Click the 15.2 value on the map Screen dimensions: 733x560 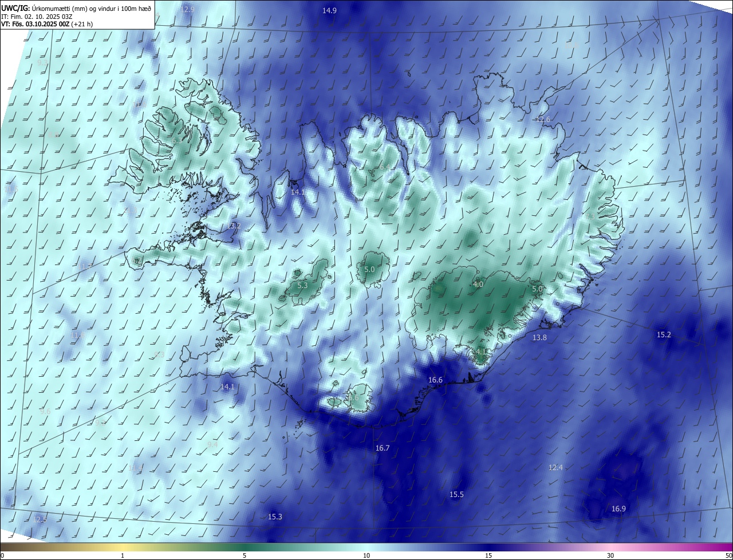tap(664, 334)
